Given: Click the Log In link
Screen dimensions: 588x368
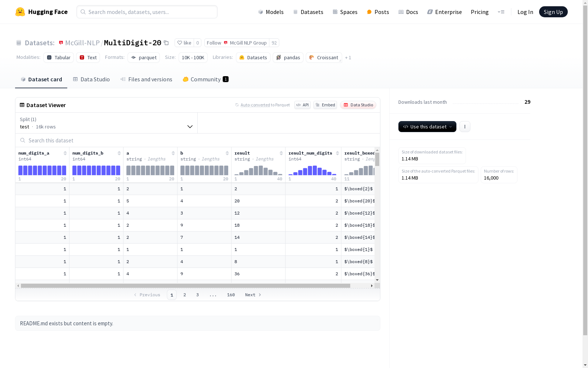Looking at the screenshot, I should coord(525,12).
